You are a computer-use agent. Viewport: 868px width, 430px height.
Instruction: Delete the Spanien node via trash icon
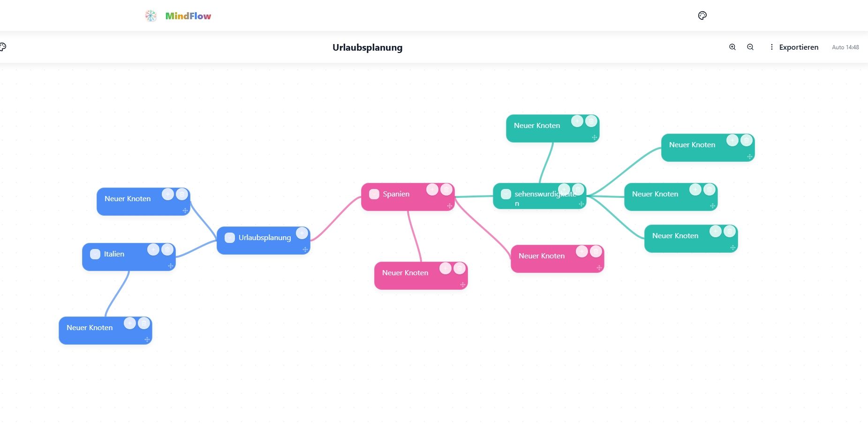(x=446, y=189)
